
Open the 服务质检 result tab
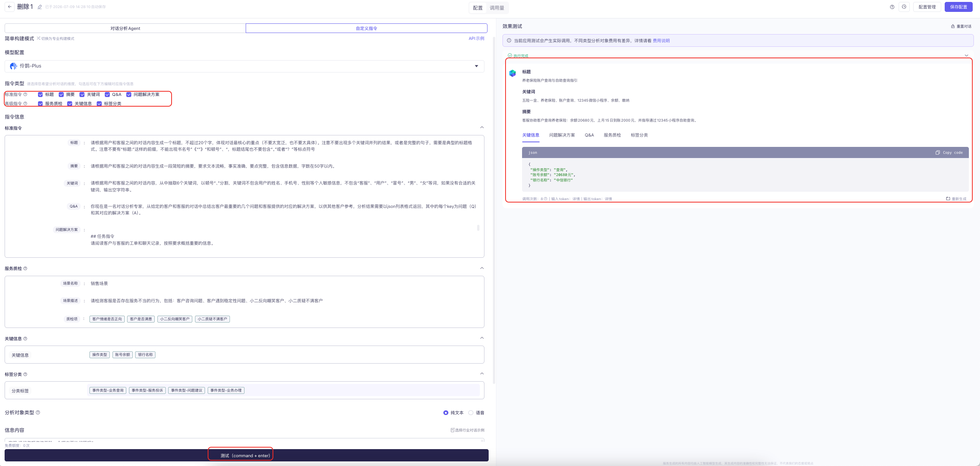612,135
